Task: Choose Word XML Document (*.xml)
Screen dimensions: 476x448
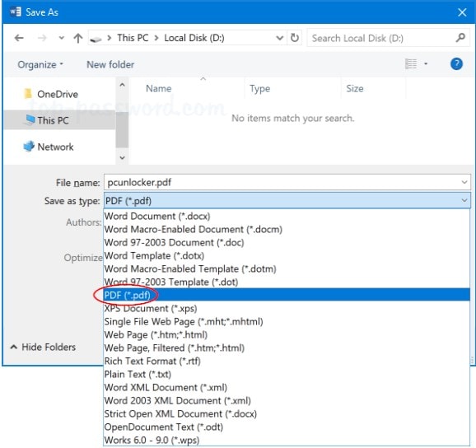Action: click(x=287, y=388)
